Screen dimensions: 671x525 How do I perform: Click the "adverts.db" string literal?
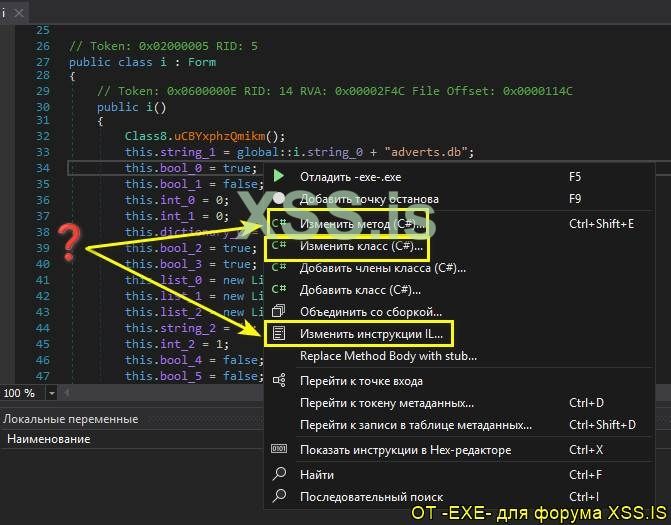pyautogui.click(x=426, y=152)
